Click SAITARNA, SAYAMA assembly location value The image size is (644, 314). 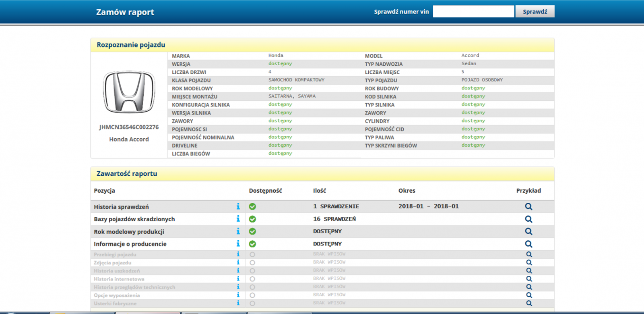(x=292, y=96)
